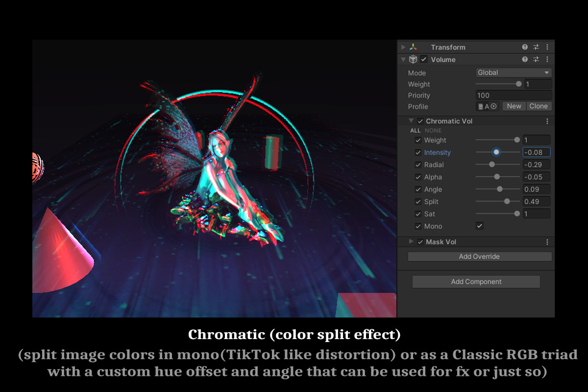Click the Priority value field
Viewport: 588px width, 392px height.
point(513,95)
